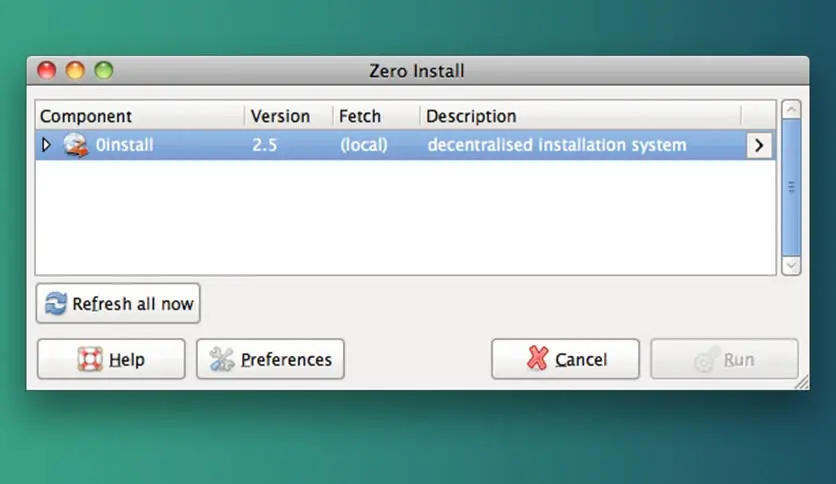
Task: Click version cell 2.5
Action: pos(264,145)
